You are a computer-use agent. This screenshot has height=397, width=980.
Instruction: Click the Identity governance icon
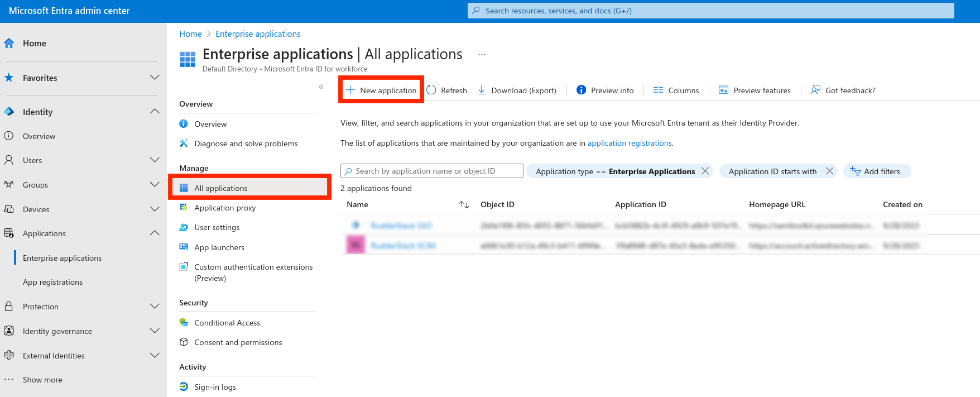click(9, 331)
